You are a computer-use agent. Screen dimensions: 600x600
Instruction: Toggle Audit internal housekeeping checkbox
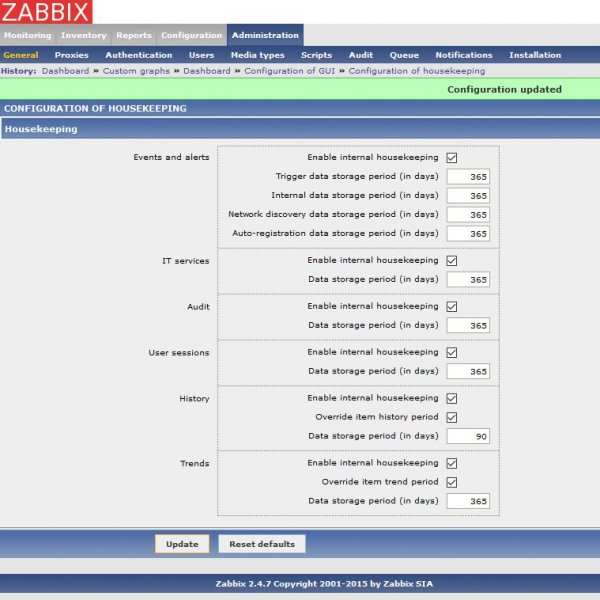pos(452,307)
